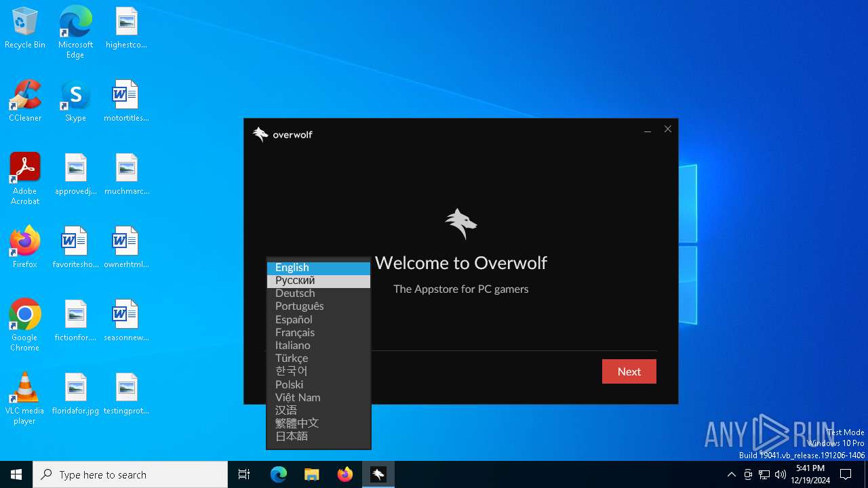Select Français language option
This screenshot has width=868, height=488.
(x=319, y=332)
